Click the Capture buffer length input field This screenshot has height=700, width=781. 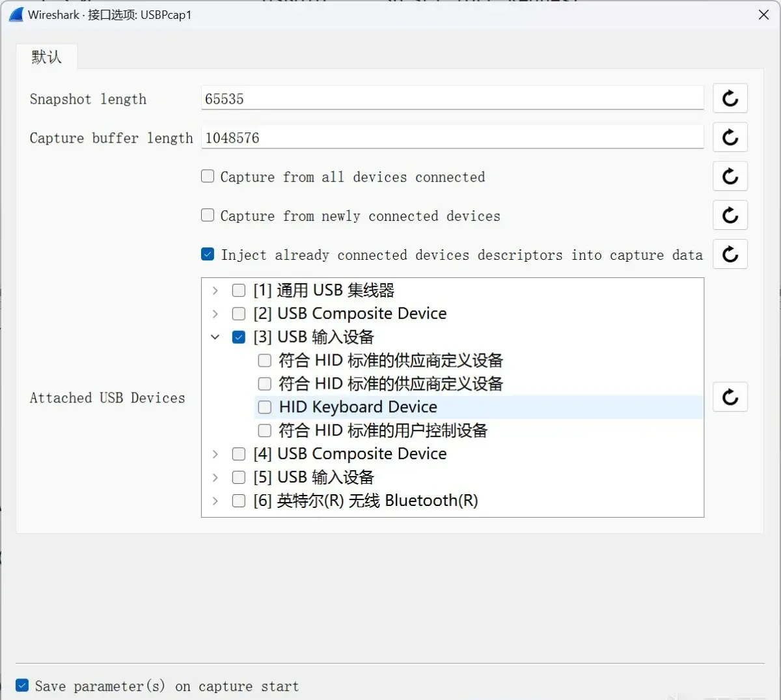(452, 137)
